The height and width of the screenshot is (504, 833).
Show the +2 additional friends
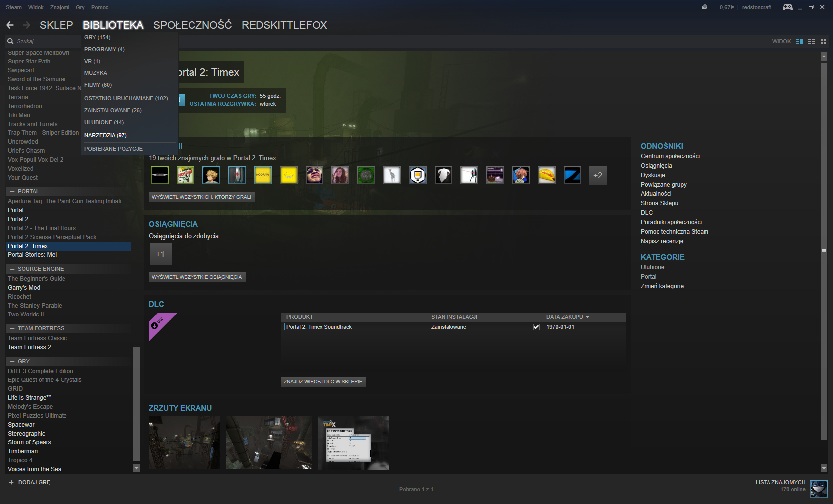pyautogui.click(x=598, y=175)
